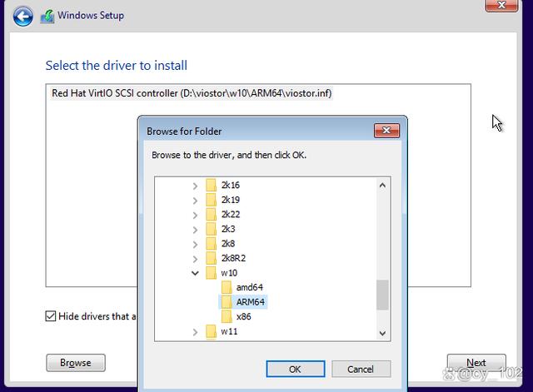Click the Windows Setup title icon
This screenshot has height=392, width=533.
pos(47,16)
